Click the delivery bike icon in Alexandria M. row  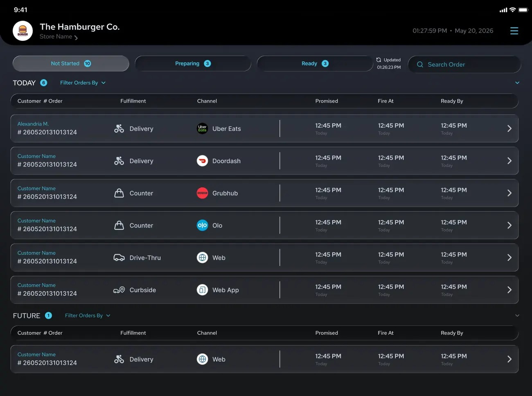(119, 128)
